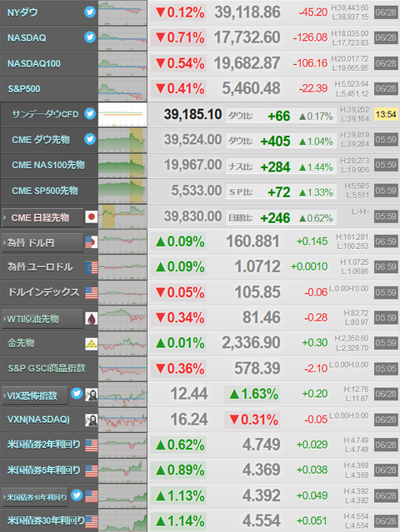Click the NASDAQ price 17,732.60

pos(247,37)
